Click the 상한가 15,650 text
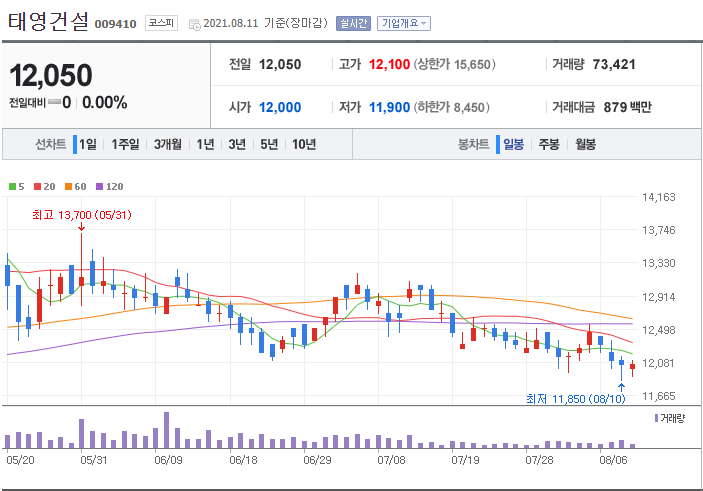 click(455, 65)
